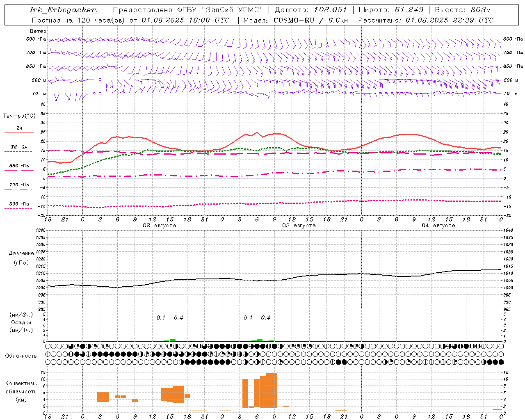
Task: Click the Модель COSMO-RU / 6.6км label
Action: click(x=296, y=20)
